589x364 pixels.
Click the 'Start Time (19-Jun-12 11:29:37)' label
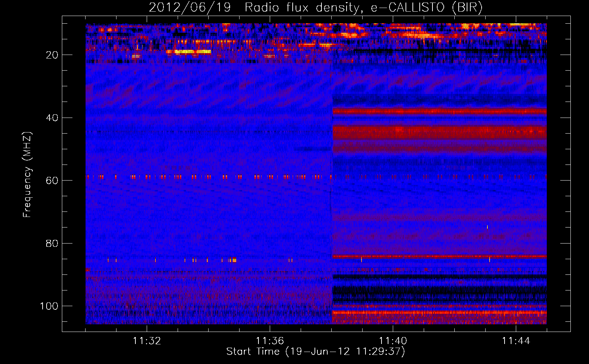[316, 352]
